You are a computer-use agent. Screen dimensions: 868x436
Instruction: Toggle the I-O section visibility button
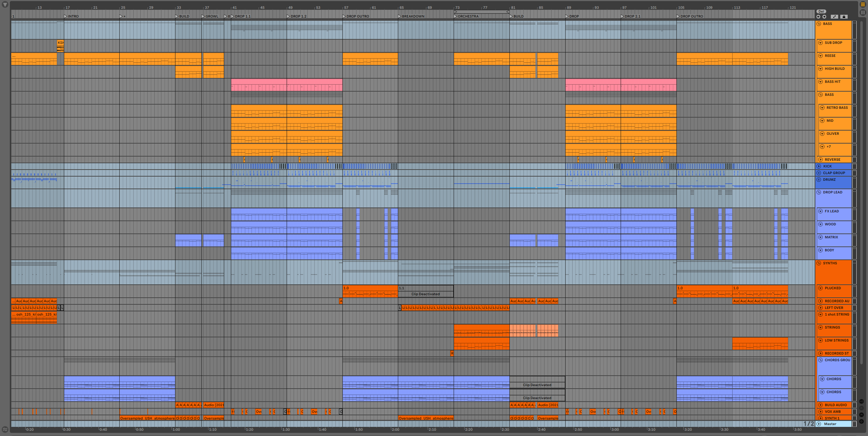click(x=861, y=402)
